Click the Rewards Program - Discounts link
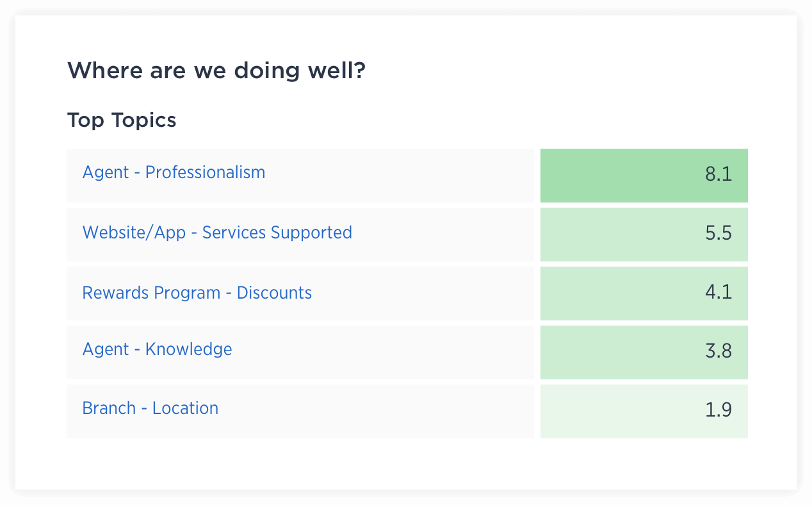This screenshot has height=505, width=812. tap(197, 293)
